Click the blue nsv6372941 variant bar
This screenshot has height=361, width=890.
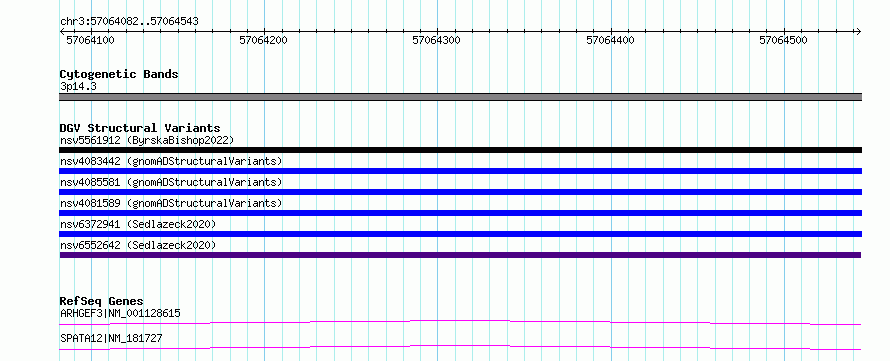tap(461, 234)
